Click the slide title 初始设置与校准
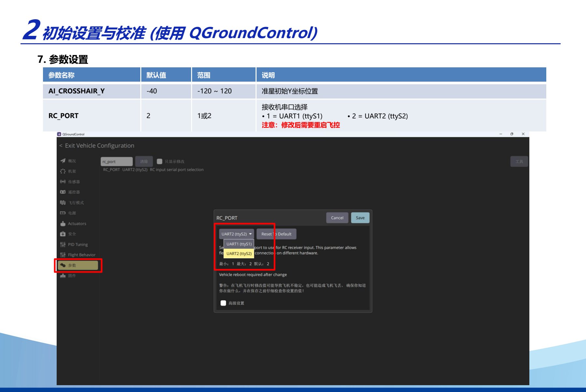Image resolution: width=586 pixels, height=392 pixels. [x=94, y=33]
